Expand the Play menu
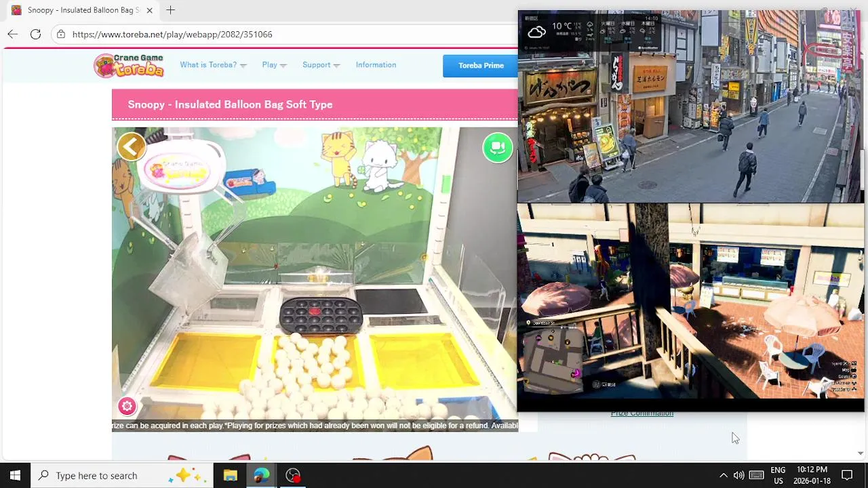The width and height of the screenshot is (868, 488). tap(274, 65)
